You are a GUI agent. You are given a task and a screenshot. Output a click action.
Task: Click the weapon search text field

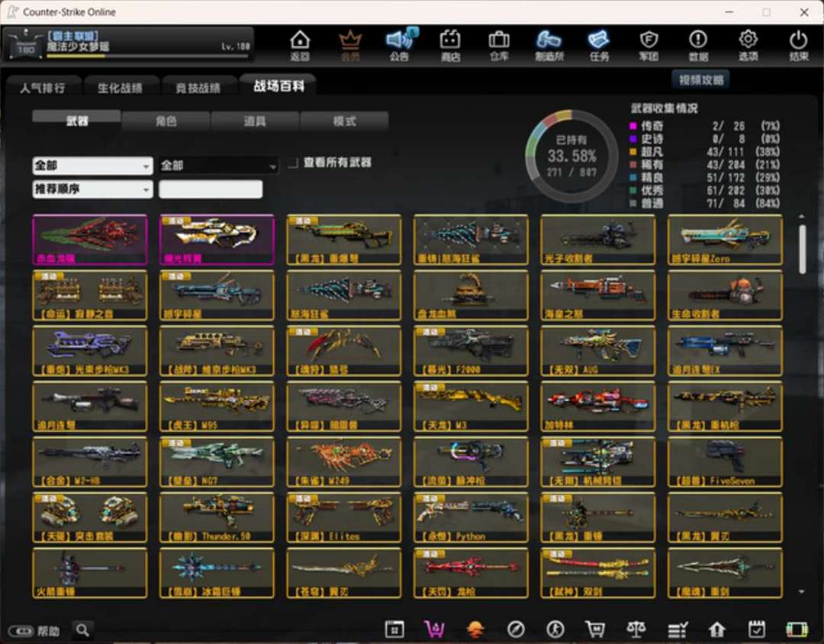211,189
